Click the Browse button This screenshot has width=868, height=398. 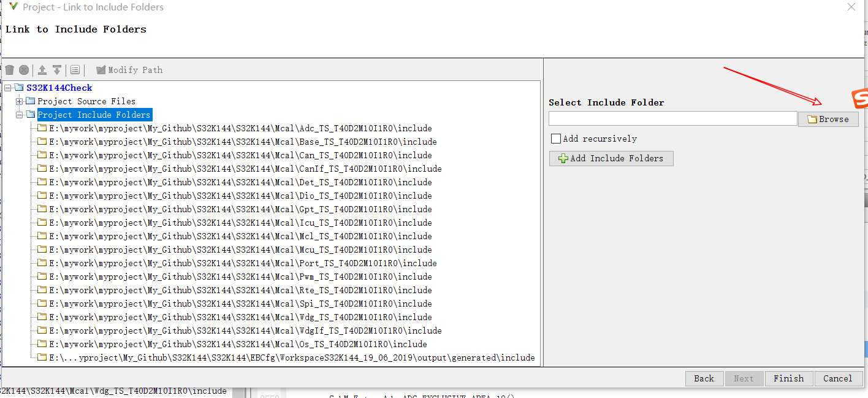(x=828, y=119)
